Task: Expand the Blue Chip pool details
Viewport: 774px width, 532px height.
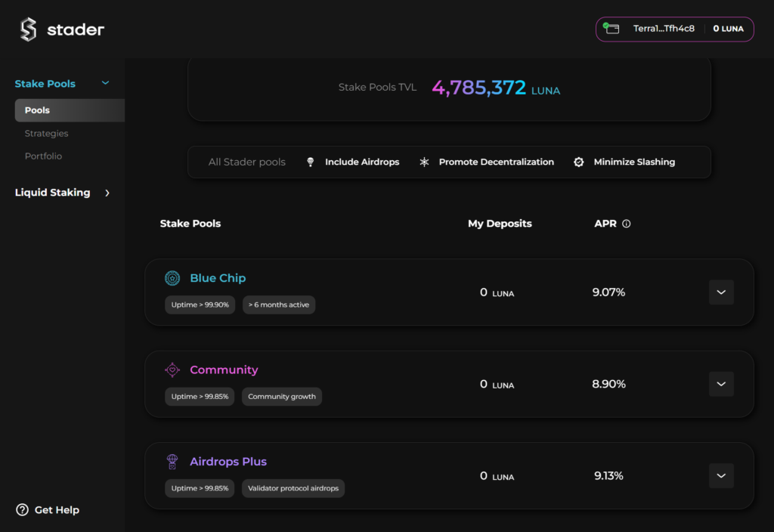Action: coord(721,292)
